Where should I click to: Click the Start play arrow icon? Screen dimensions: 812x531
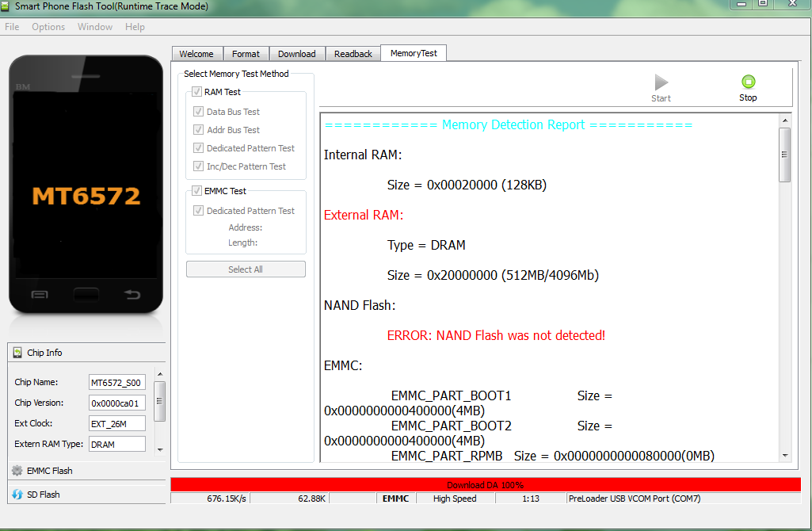click(x=661, y=82)
